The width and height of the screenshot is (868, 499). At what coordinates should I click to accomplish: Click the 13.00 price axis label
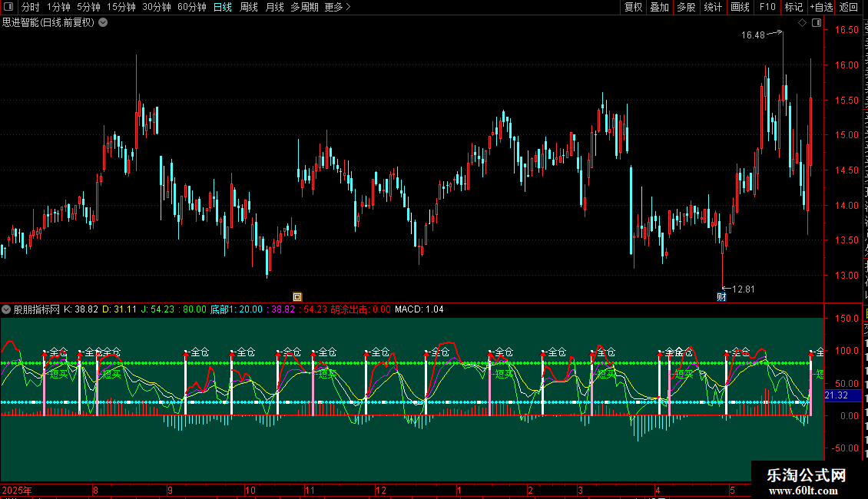[x=846, y=276]
